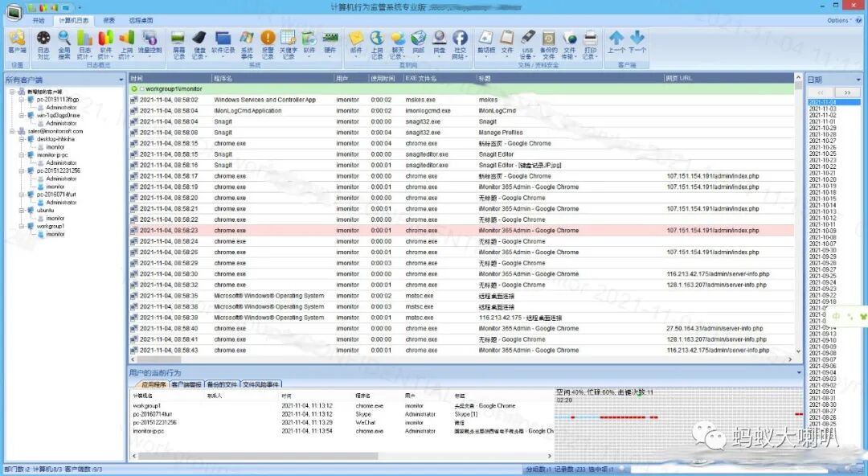Select the 08:58:23 highlighted pink log row

(461, 231)
